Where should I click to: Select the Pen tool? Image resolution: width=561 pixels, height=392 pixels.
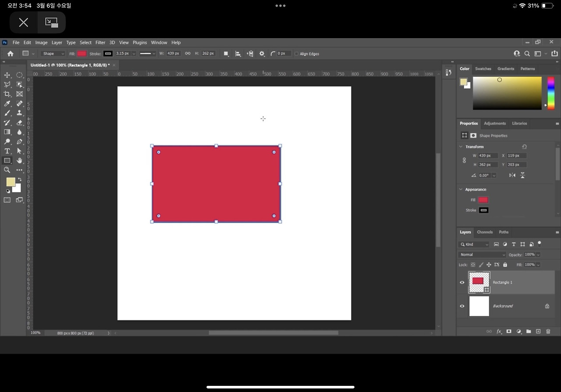click(19, 142)
